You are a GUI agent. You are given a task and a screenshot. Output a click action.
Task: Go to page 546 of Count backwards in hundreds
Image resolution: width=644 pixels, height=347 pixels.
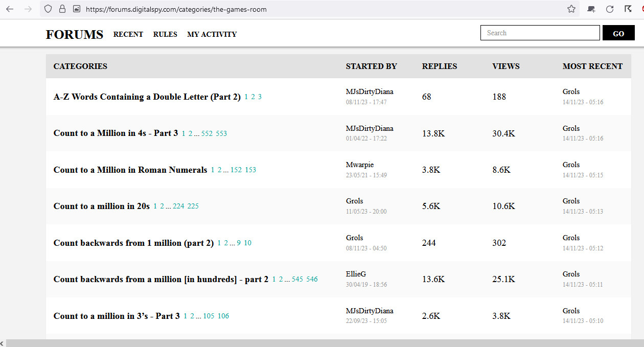point(312,280)
